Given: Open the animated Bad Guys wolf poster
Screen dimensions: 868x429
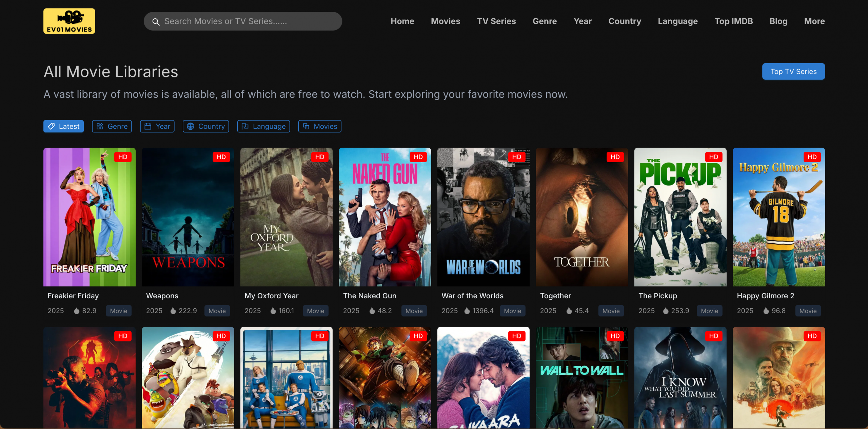Looking at the screenshot, I should tap(188, 377).
